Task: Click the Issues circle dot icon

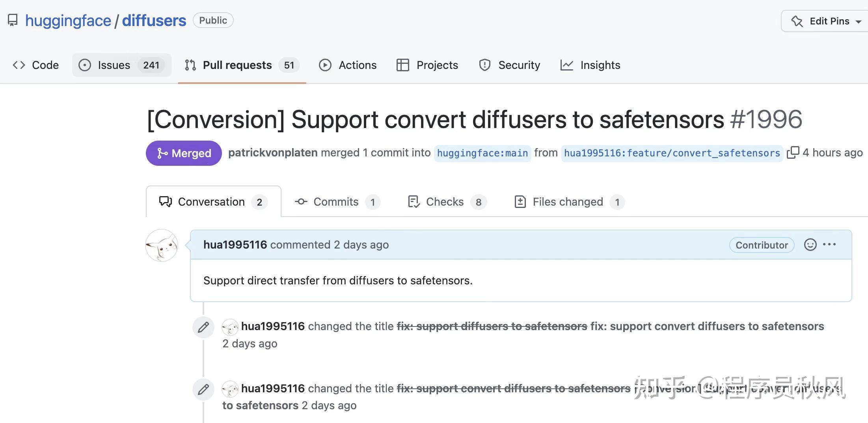Action: click(84, 65)
